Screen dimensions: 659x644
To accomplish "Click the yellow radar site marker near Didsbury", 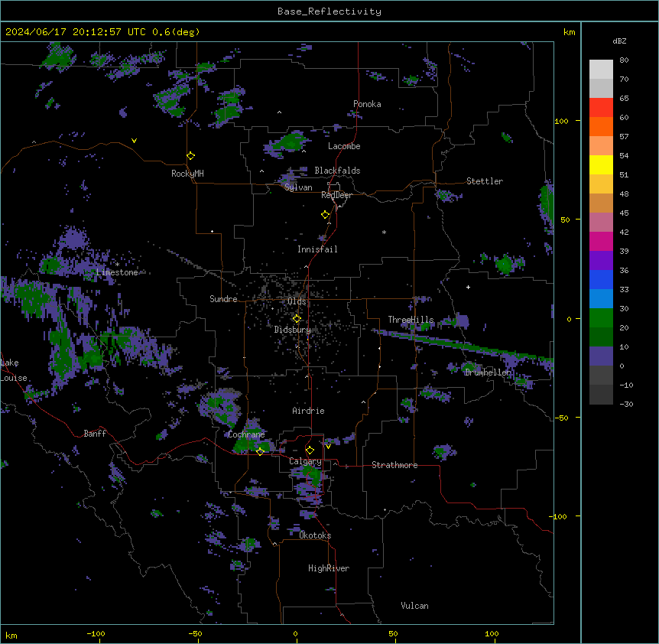I will click(x=297, y=319).
